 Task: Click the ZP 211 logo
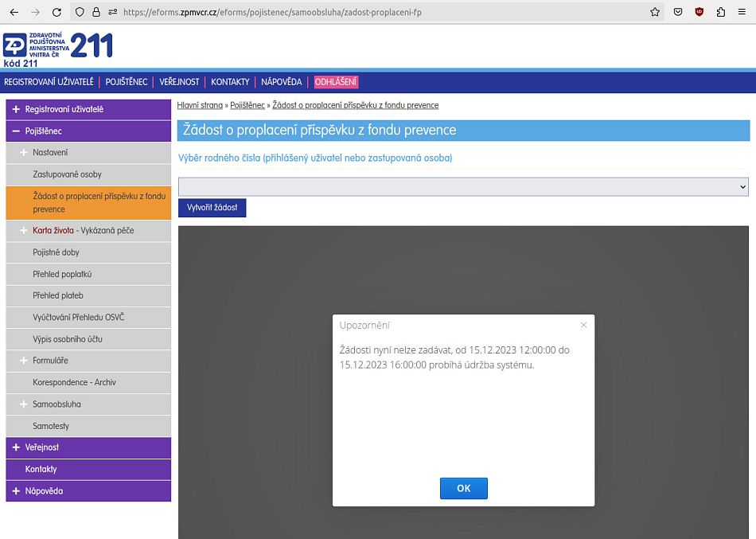tap(57, 49)
